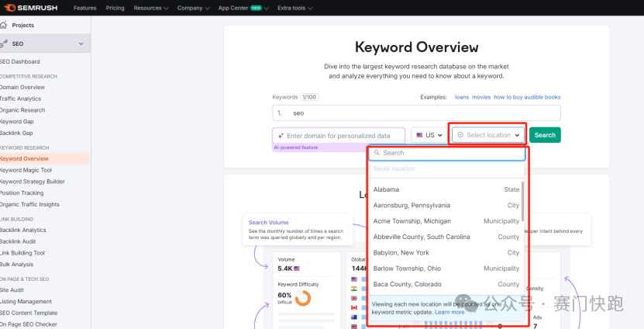Image resolution: width=644 pixels, height=329 pixels.
Task: Click the US flag icon
Action: click(x=420, y=135)
